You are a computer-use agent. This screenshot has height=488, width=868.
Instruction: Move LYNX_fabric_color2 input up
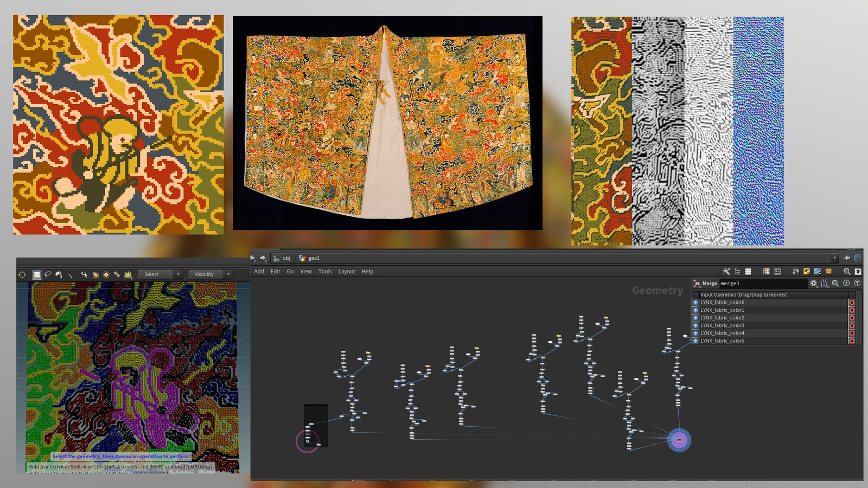[x=695, y=318]
